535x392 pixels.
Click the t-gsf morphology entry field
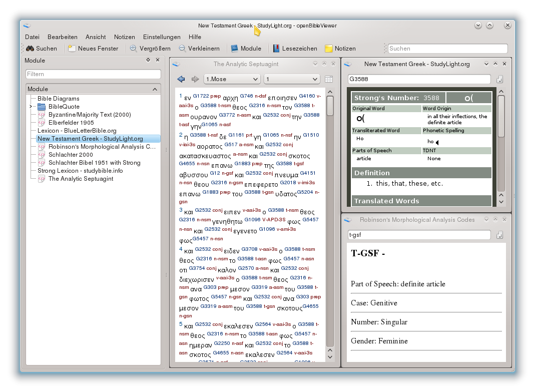(419, 235)
